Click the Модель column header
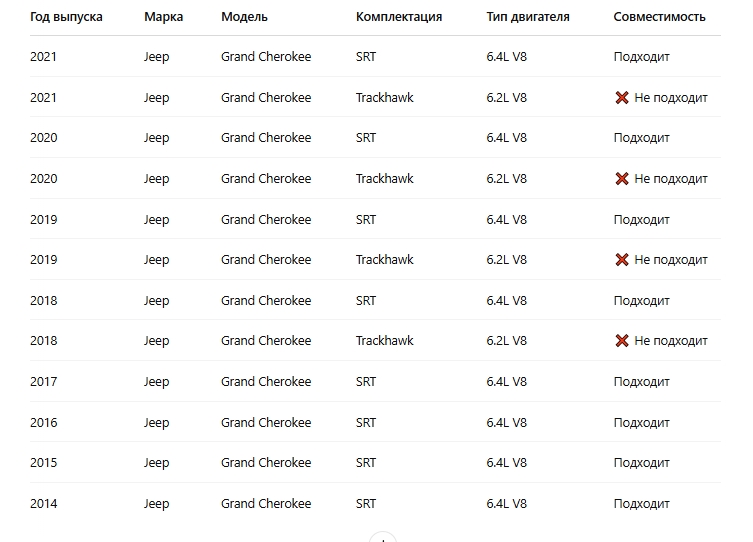 [244, 17]
